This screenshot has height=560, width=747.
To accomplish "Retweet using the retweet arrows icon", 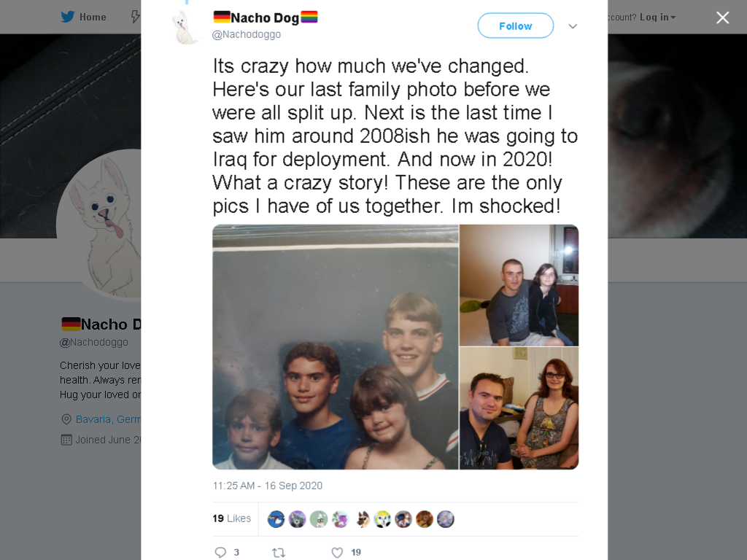I will tap(279, 553).
